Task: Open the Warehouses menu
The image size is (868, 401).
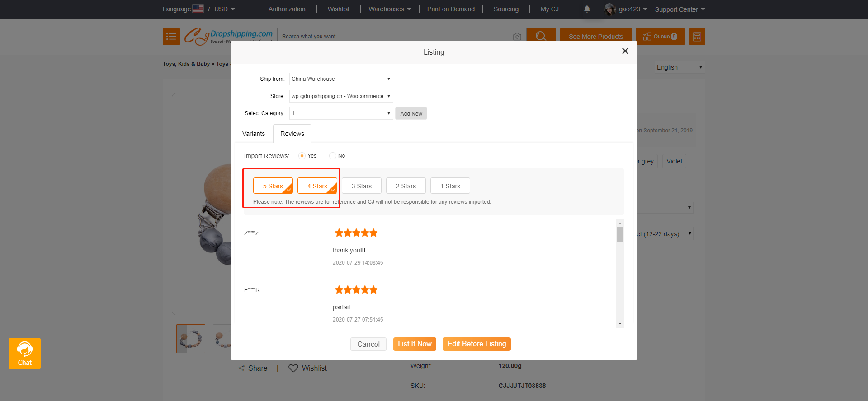Action: 389,9
